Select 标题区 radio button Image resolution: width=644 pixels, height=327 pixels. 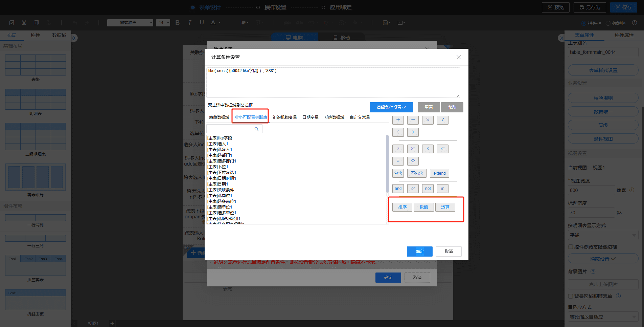(x=608, y=23)
